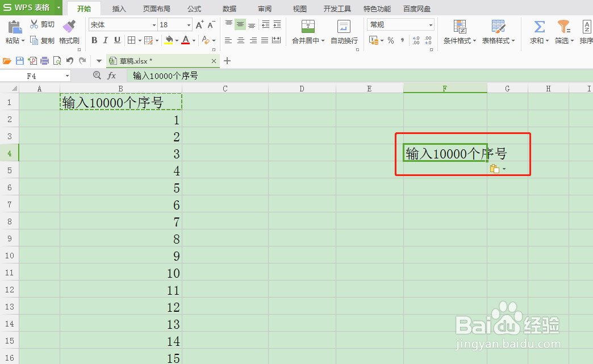Toggle underline formatting with the U button
593x364 pixels.
(x=118, y=40)
